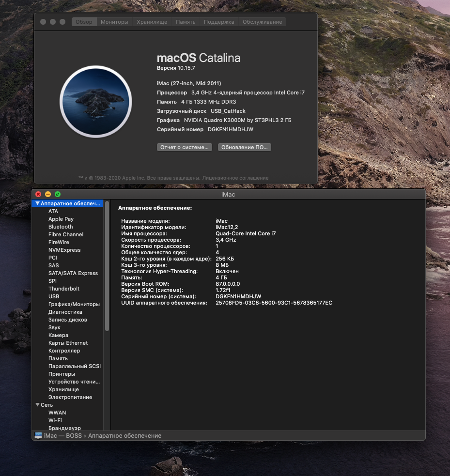This screenshot has width=450, height=476.
Task: Click the UUID value 25708FD5-03C8-5600-93C1-5678365177EC
Action: tap(274, 303)
